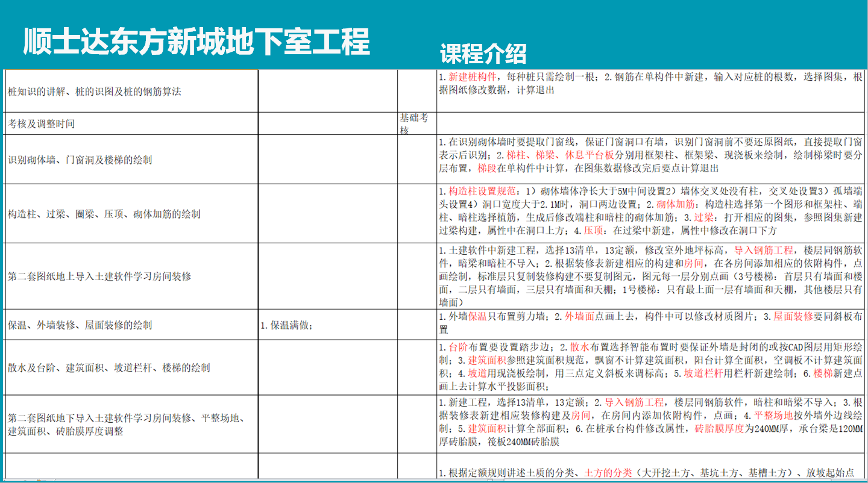This screenshot has width=868, height=483.
Task: Select the 基础考核 cell
Action: [x=417, y=123]
